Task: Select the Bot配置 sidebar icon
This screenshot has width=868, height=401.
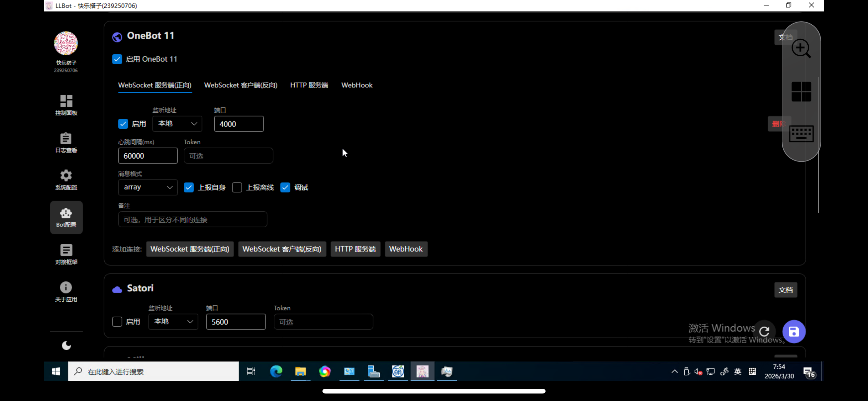Action: [66, 217]
